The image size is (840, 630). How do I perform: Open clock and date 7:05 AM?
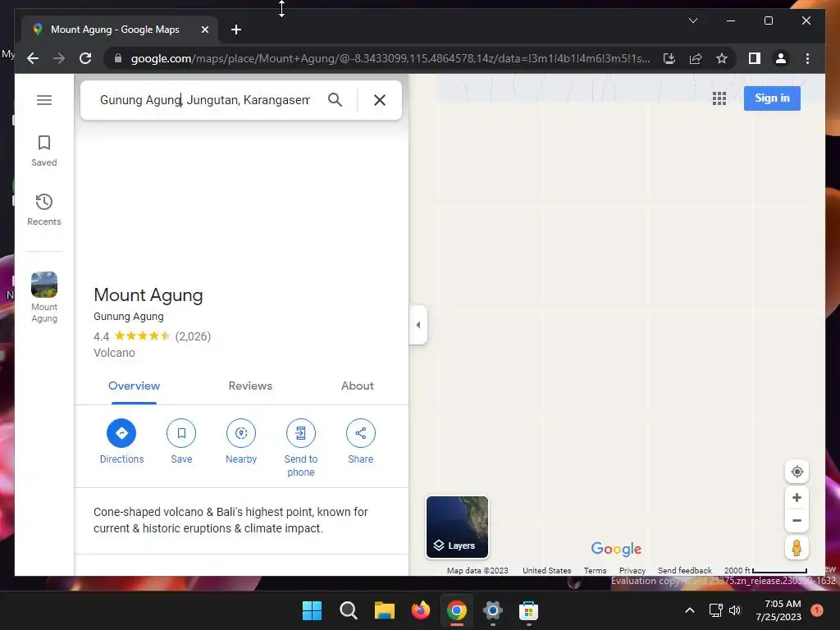[x=779, y=610]
